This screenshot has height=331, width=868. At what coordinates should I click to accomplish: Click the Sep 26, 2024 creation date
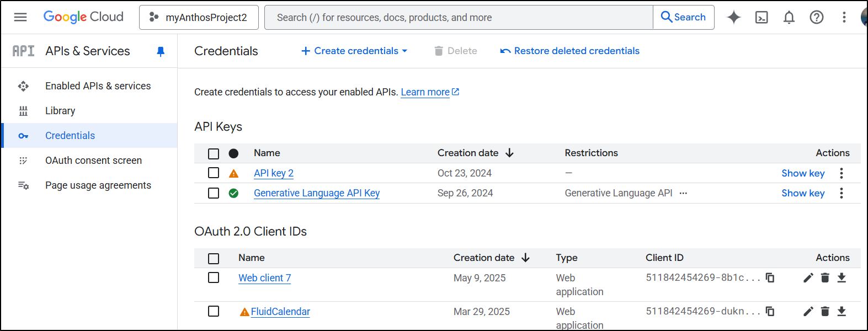[x=465, y=193]
